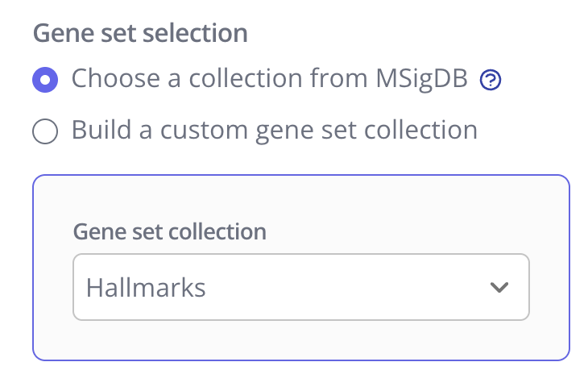Click the 'Gene set selection' section heading
This screenshot has height=387, width=588.
tap(139, 33)
